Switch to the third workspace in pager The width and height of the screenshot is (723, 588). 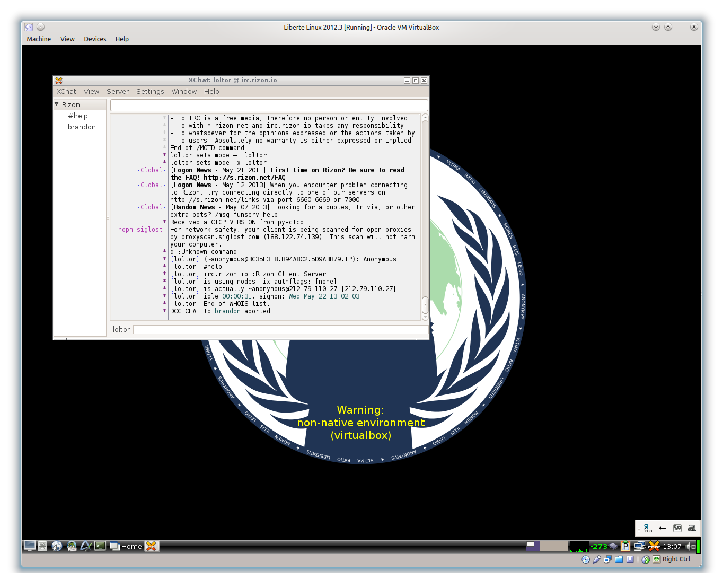pyautogui.click(x=561, y=546)
